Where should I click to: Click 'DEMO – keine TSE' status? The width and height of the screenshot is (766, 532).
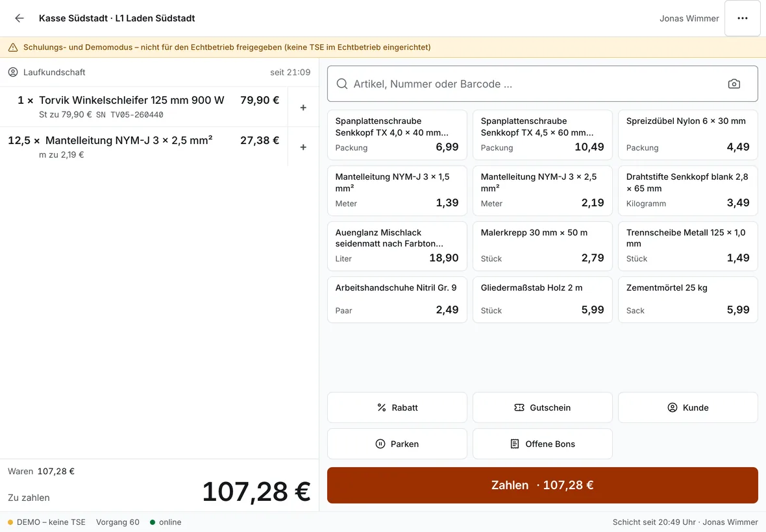pos(46,522)
